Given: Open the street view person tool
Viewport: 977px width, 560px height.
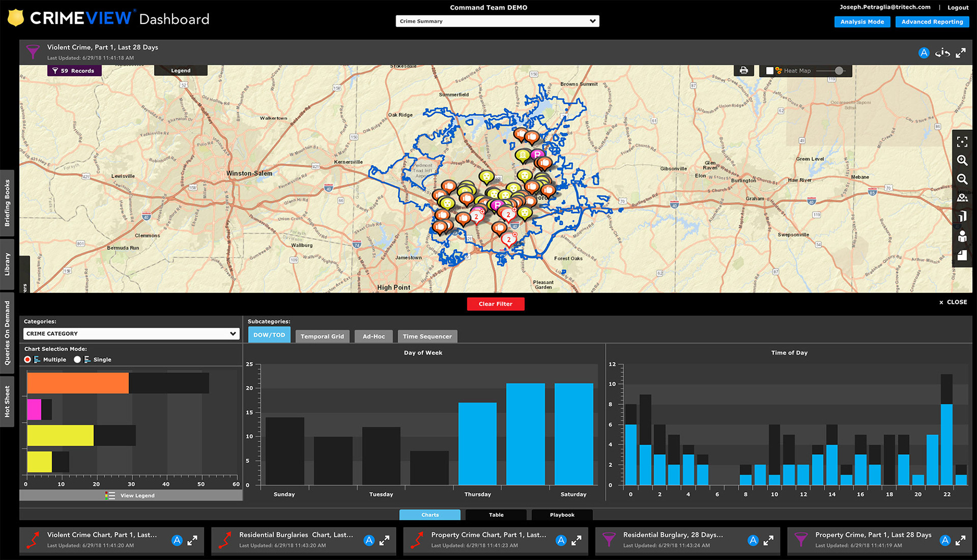Looking at the screenshot, I should coord(962,237).
